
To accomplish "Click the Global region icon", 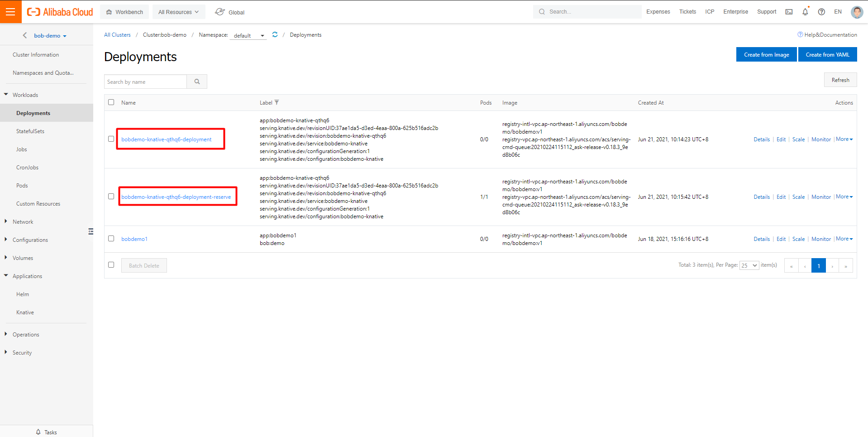I will point(220,12).
